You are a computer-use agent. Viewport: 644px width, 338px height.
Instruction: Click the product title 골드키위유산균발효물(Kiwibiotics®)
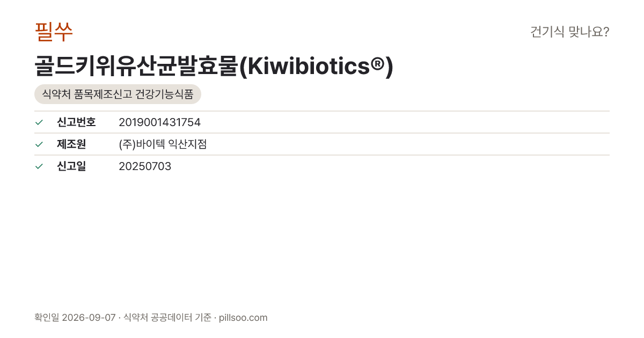click(x=214, y=65)
